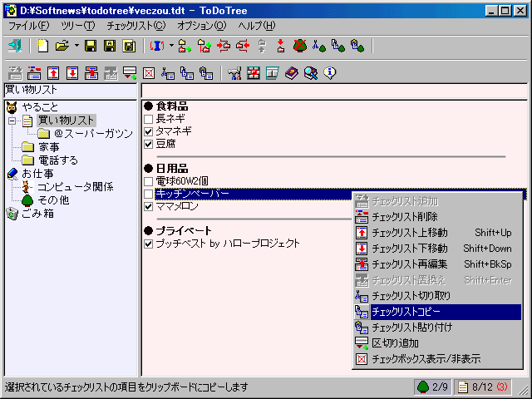The height and width of the screenshot is (399, 532).
Task: Open the ツリー(T) menu
Action: [x=77, y=26]
